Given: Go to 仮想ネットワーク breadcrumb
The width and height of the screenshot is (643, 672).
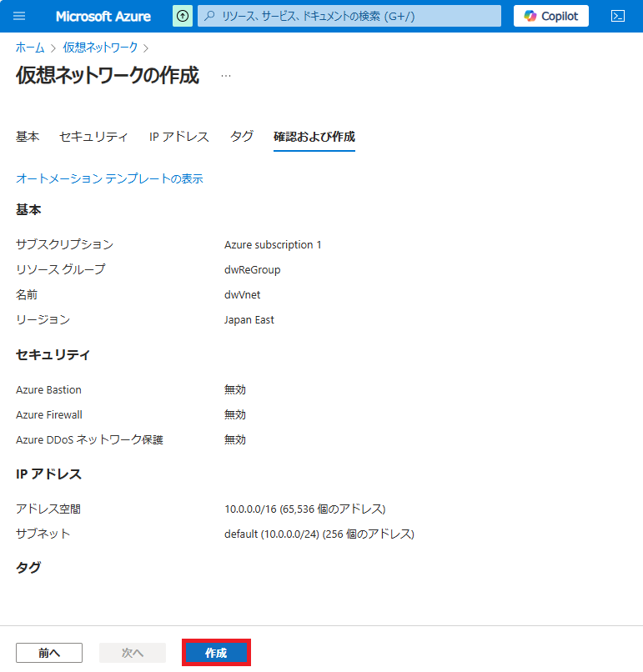Looking at the screenshot, I should point(100,48).
